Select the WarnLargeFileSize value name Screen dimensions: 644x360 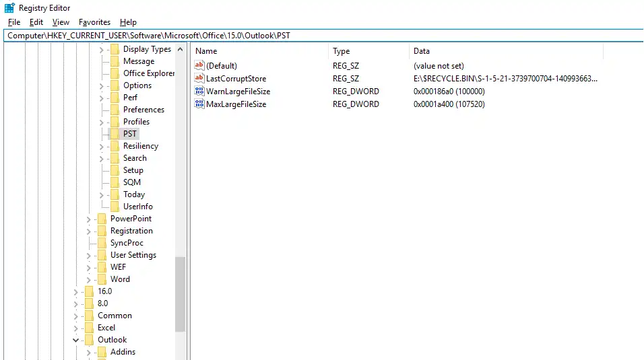[238, 91]
